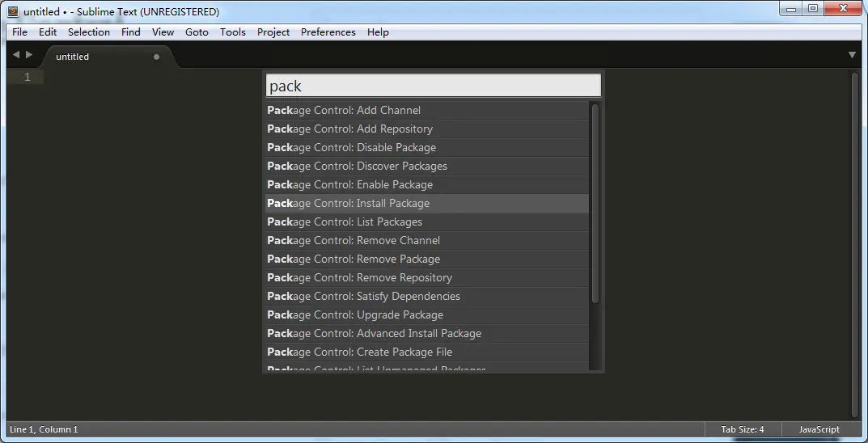Open Tab Size: 4 status selector
Viewport: 868px width, 443px height.
[743, 429]
